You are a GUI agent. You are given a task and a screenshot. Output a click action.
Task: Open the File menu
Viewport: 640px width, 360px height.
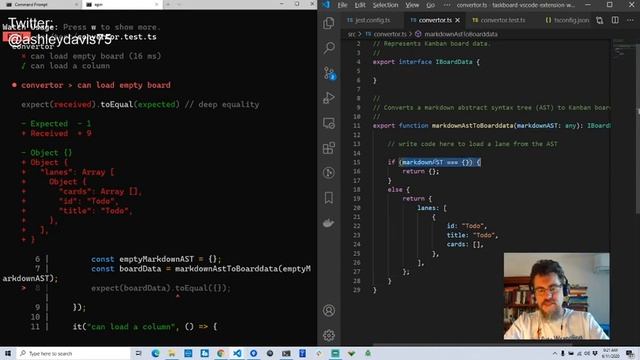click(x=342, y=5)
